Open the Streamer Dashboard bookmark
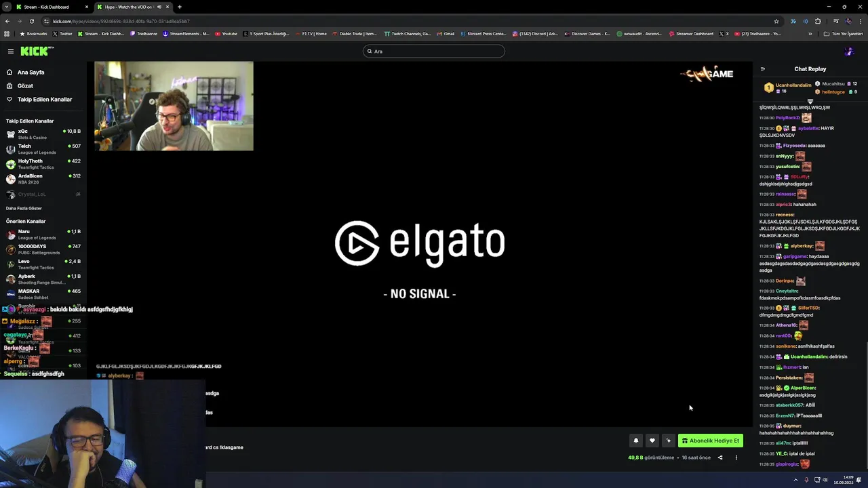Image resolution: width=868 pixels, height=488 pixels. tap(691, 33)
